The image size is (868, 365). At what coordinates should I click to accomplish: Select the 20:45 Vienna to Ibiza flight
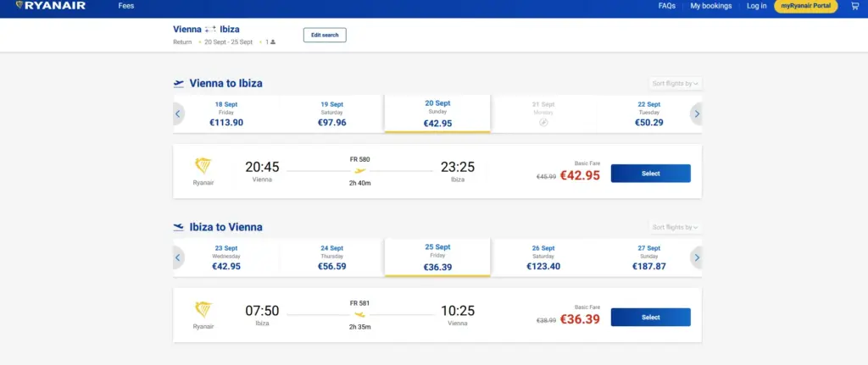[650, 173]
